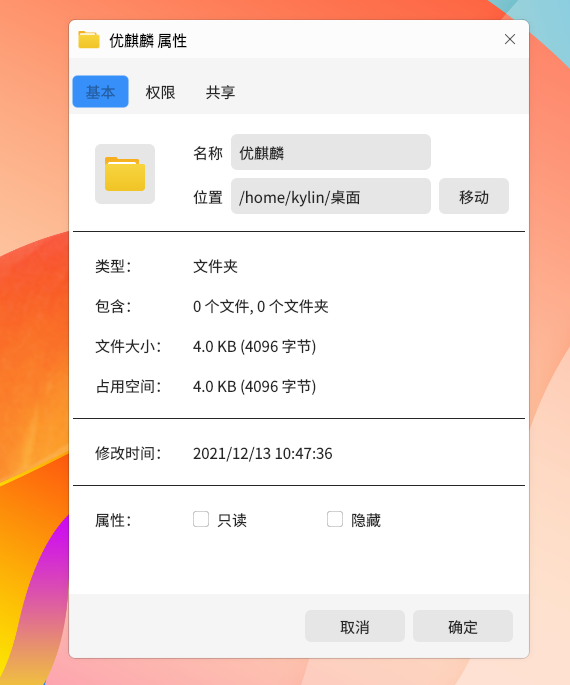The height and width of the screenshot is (685, 570).
Task: Enable the 只读 checkbox
Action: (x=201, y=519)
